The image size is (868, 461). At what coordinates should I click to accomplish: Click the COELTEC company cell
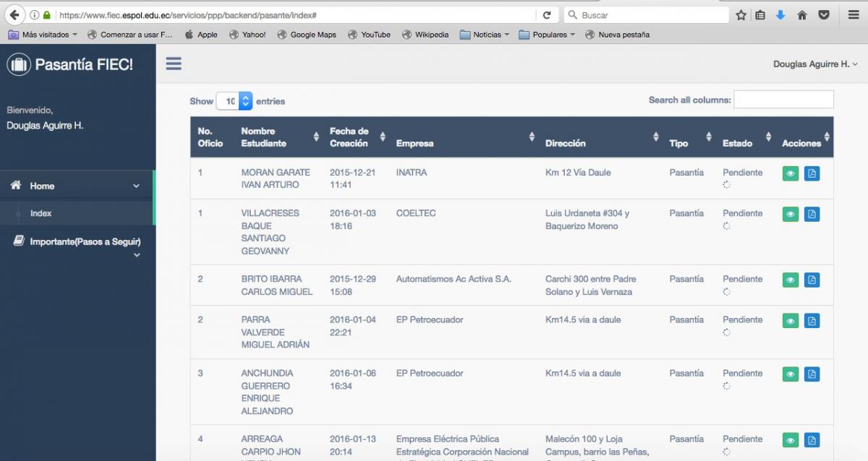coord(416,213)
